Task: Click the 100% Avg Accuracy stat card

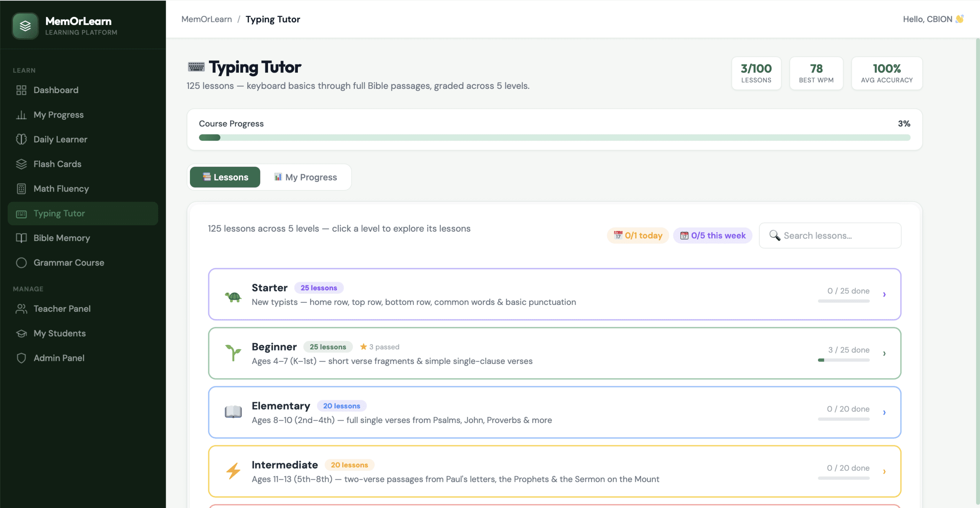Action: point(887,73)
